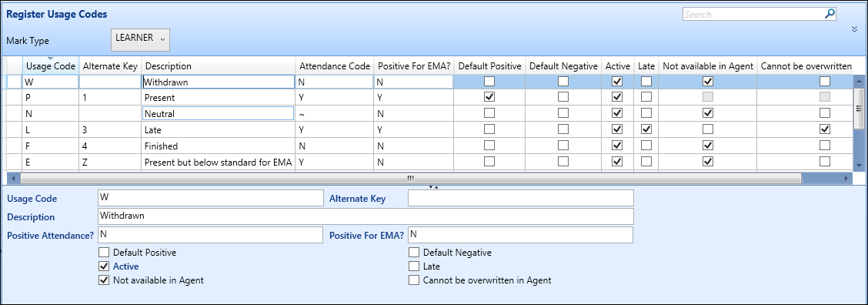Screen dimensions: 868x305
Task: Click horizontal scrollbar left arrow
Action: coord(14,179)
